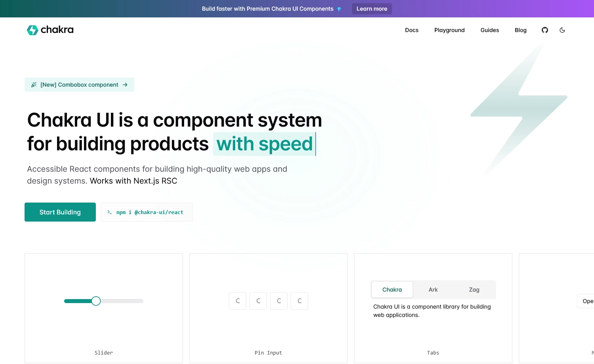Select the Chakra tab
594x364 pixels.
tap(392, 290)
